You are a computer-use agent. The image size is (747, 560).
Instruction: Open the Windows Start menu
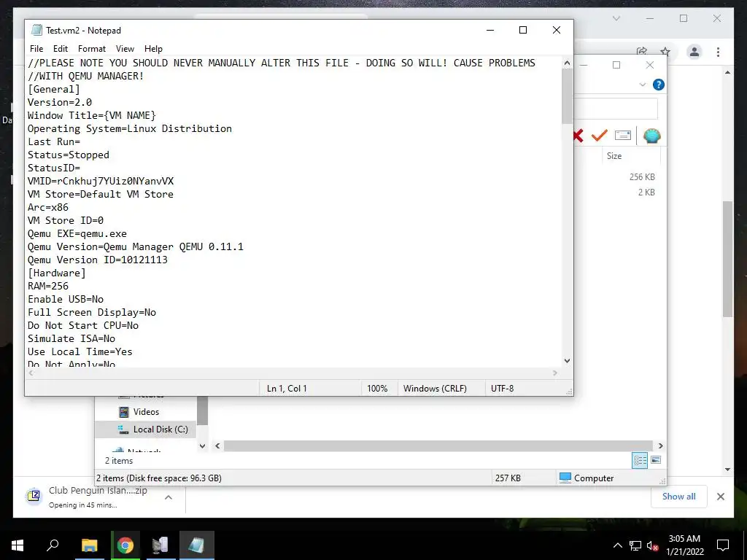click(18, 545)
